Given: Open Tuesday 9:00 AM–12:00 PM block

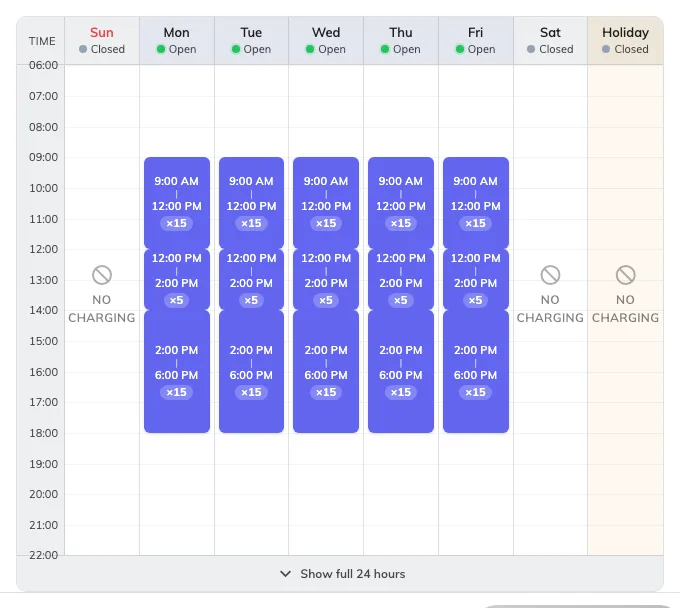Looking at the screenshot, I should point(252,203).
